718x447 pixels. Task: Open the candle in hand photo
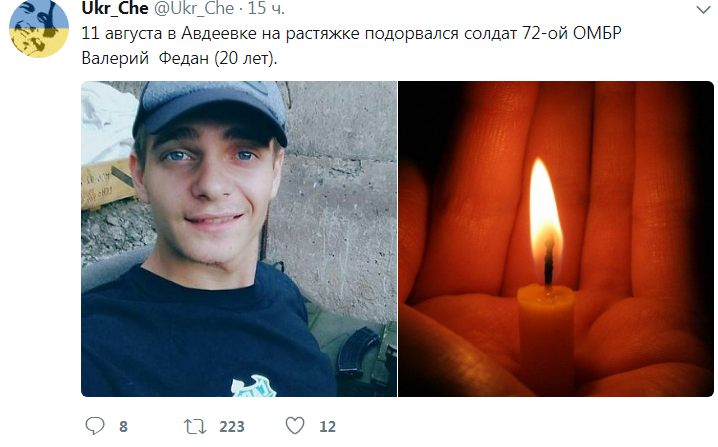(556, 239)
